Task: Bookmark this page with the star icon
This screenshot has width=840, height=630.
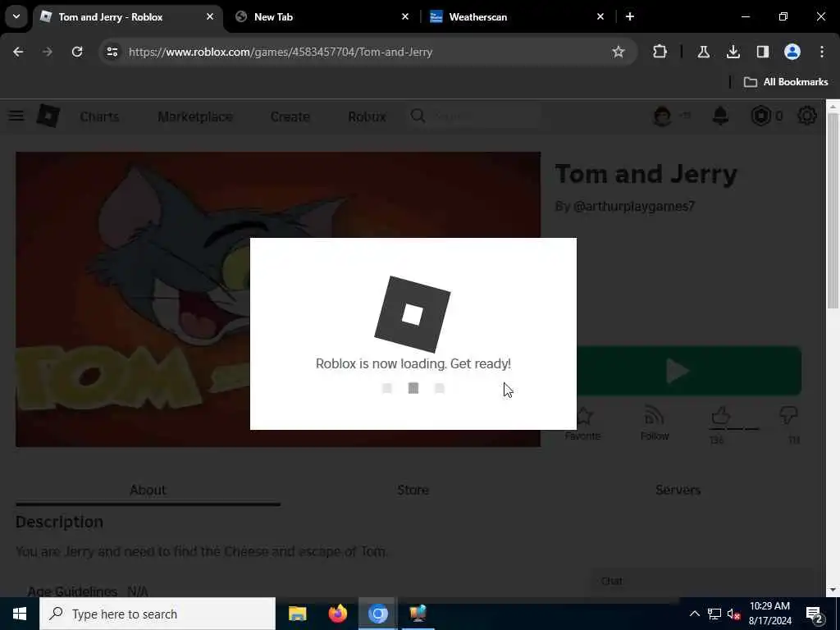Action: 619,52
